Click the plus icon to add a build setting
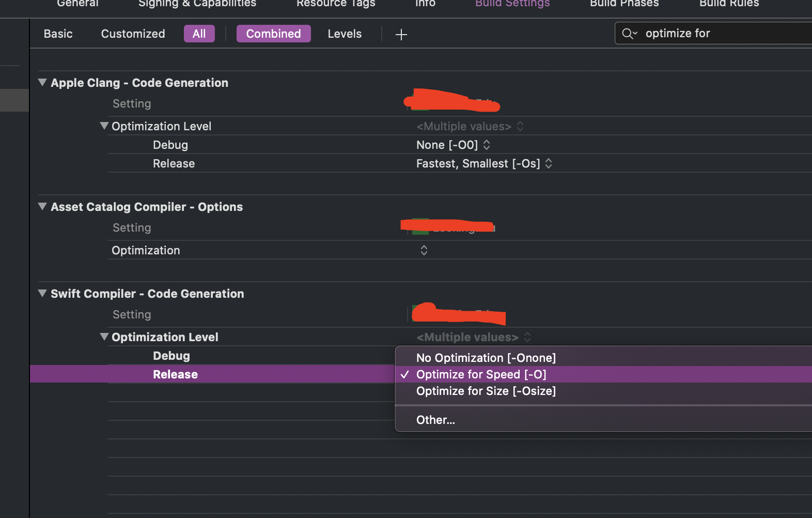This screenshot has width=812, height=518. tap(401, 34)
